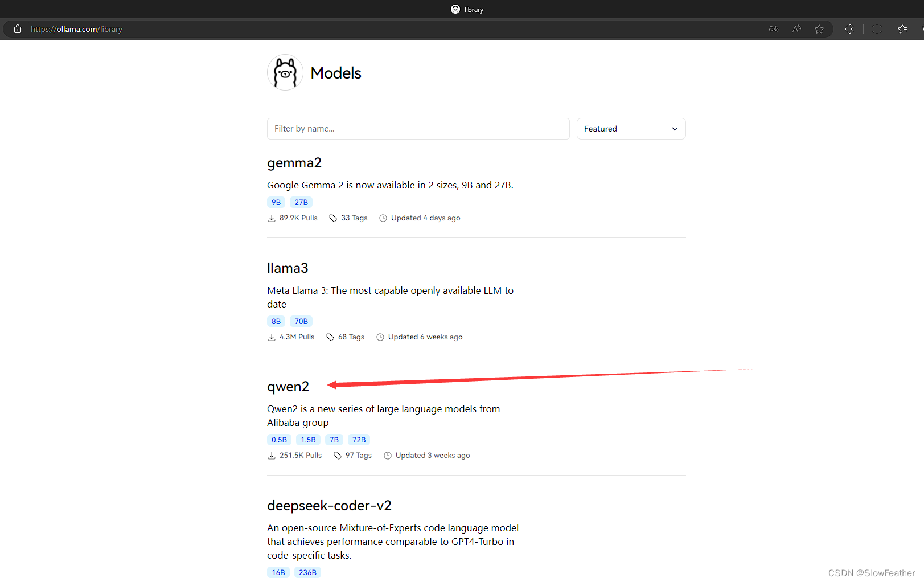Viewport: 924px width, 582px height.
Task: Click Updated 4 days ago text
Action: [426, 218]
